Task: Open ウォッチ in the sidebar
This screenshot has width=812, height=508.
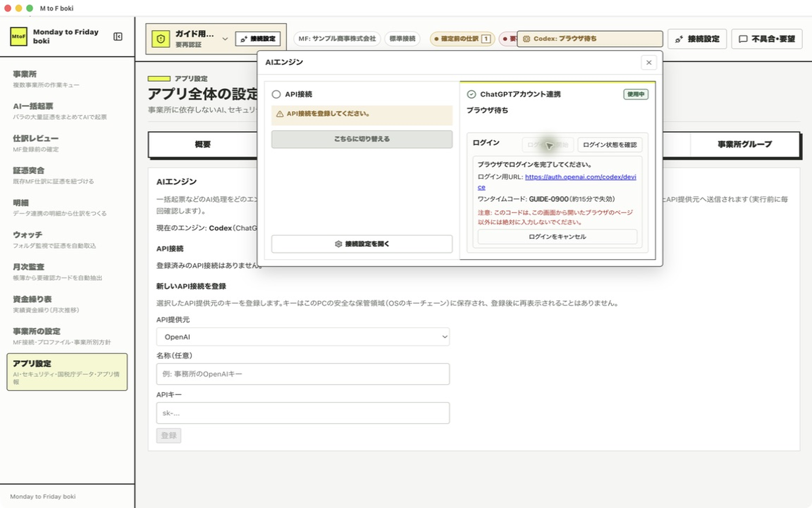Action: pos(67,240)
